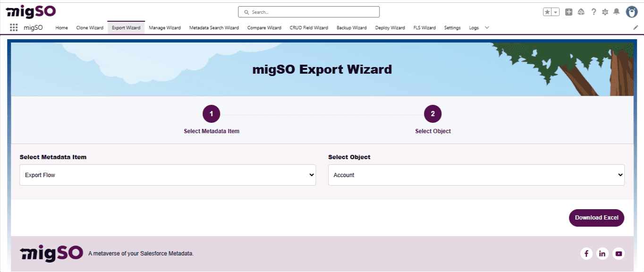The height and width of the screenshot is (272, 644).
Task: Click step 2 circle indicator
Action: pyautogui.click(x=433, y=114)
